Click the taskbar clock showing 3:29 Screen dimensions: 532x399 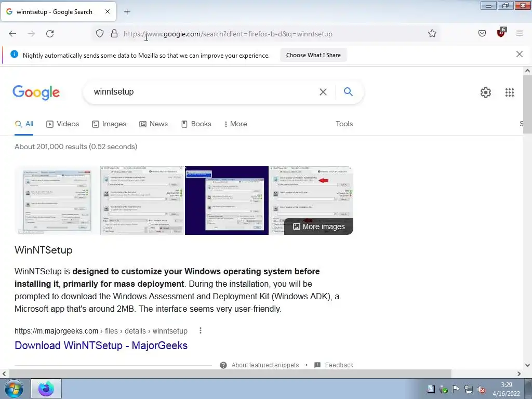tap(507, 389)
